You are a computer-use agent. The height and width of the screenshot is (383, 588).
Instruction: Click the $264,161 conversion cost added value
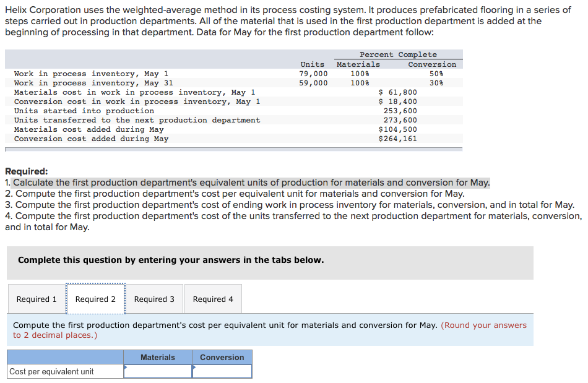(397, 139)
